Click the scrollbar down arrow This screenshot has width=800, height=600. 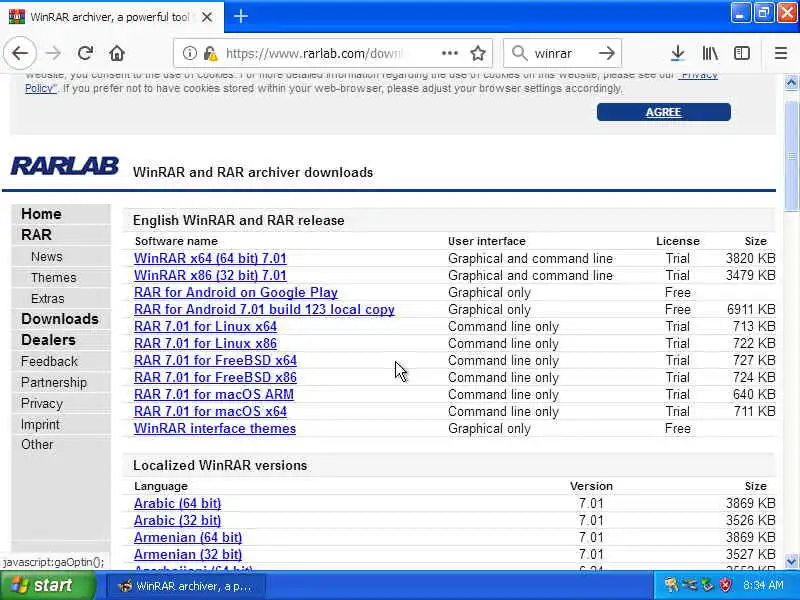point(791,562)
